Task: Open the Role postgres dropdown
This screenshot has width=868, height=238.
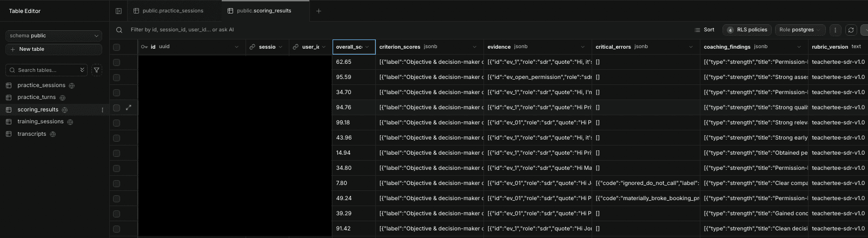Action: coord(800,30)
